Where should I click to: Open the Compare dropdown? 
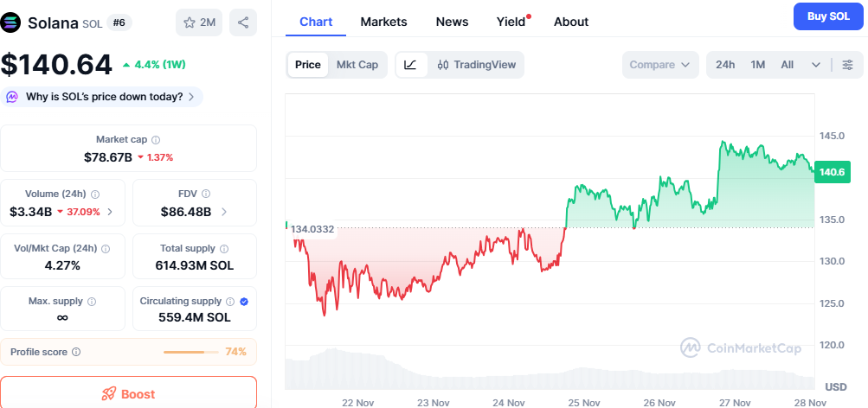(659, 65)
